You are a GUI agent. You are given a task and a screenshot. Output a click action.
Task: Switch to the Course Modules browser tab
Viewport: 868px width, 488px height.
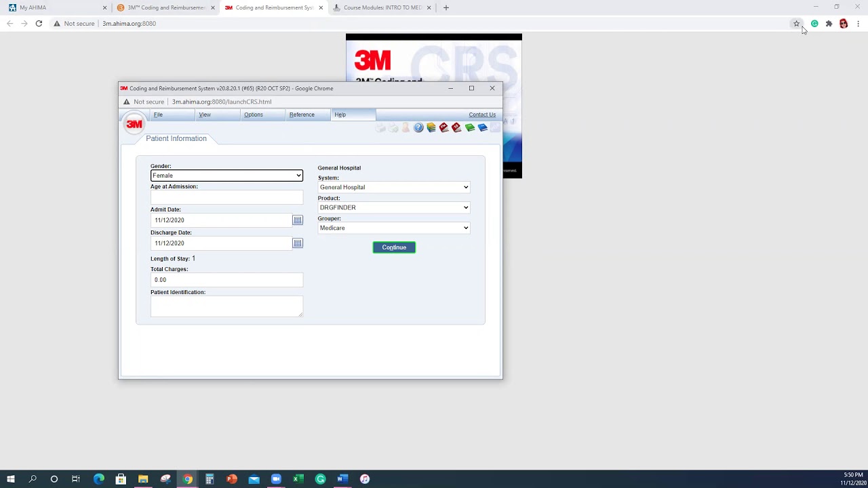[x=382, y=7]
